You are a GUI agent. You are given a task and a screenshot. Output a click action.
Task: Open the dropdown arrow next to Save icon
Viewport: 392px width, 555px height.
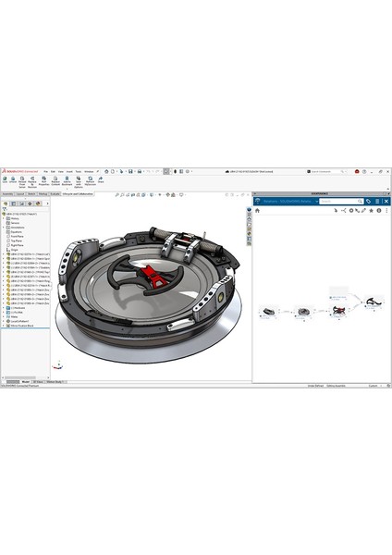134,171
